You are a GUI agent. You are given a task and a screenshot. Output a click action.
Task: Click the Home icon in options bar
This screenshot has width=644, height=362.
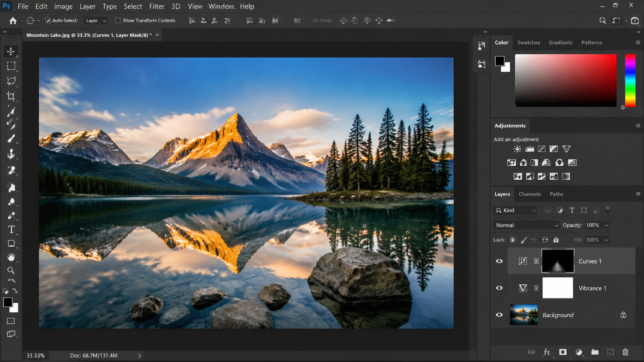point(13,21)
